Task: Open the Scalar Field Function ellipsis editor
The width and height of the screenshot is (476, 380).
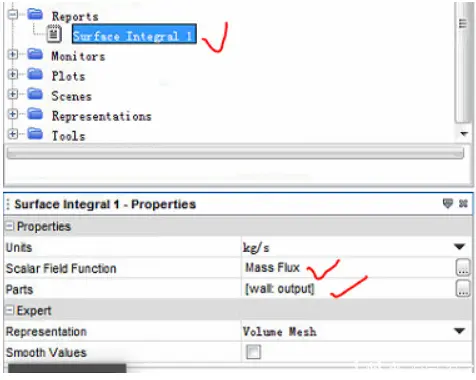Action: pos(463,267)
